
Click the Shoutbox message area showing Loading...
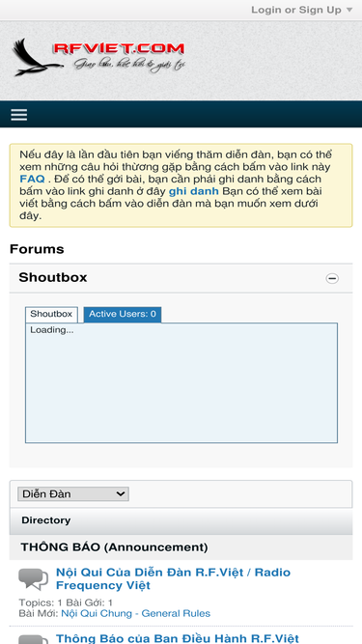181,382
